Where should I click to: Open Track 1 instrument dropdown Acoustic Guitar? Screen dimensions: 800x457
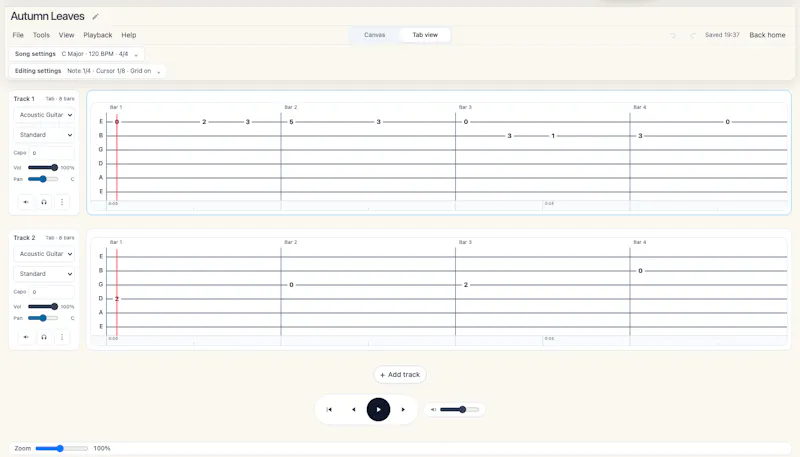click(44, 115)
